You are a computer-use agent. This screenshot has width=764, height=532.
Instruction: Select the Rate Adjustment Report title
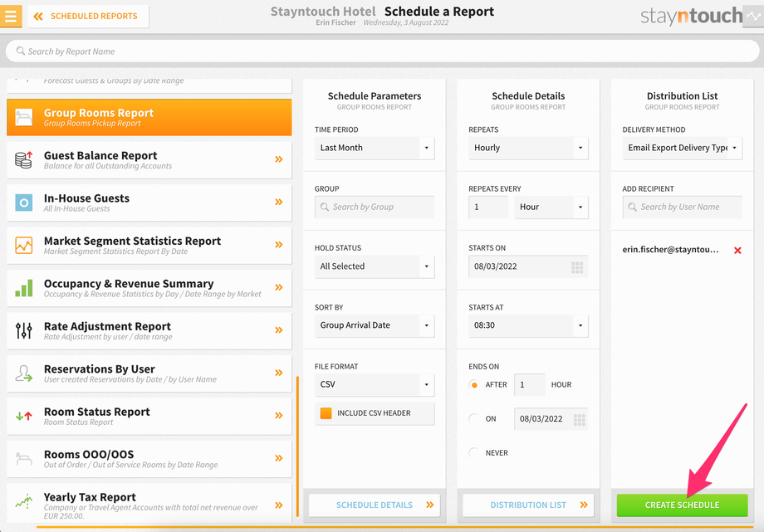(107, 326)
